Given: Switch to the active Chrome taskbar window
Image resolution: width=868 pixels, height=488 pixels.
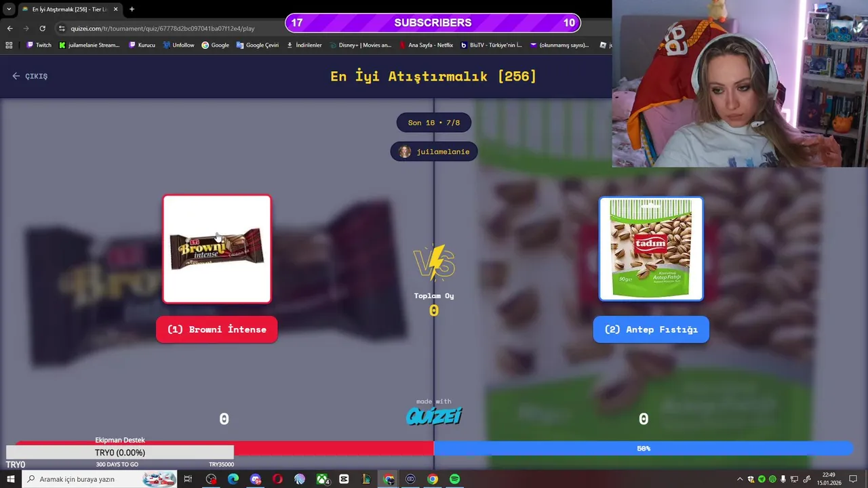Looking at the screenshot, I should 389,479.
